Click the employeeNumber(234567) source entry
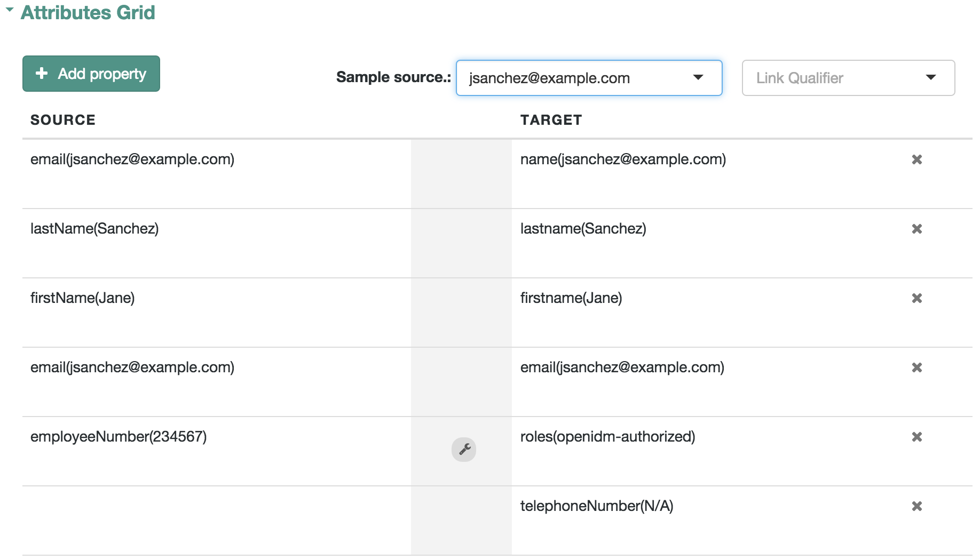 pos(118,436)
